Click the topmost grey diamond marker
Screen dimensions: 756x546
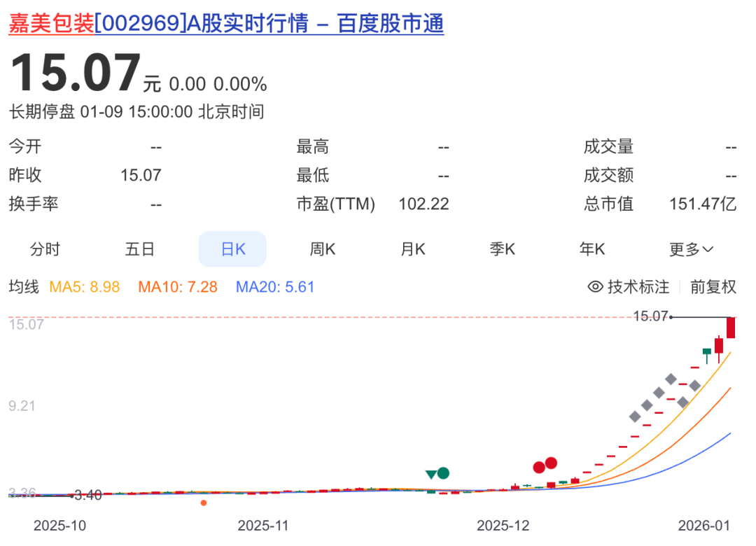pyautogui.click(x=671, y=379)
